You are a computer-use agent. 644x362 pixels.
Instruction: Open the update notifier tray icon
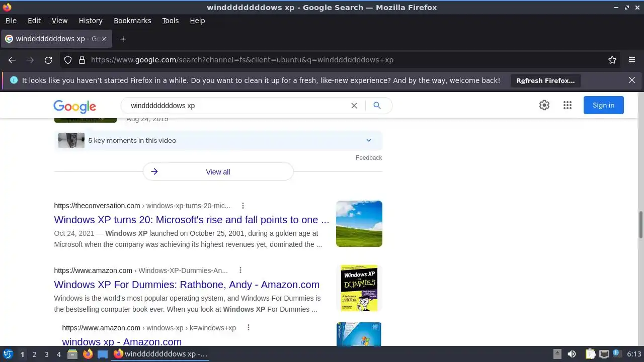click(x=616, y=353)
